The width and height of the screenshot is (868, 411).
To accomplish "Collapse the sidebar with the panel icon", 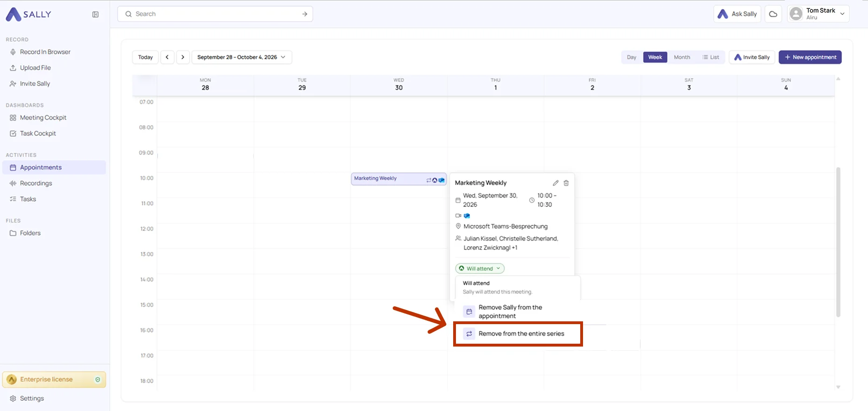I will (95, 14).
